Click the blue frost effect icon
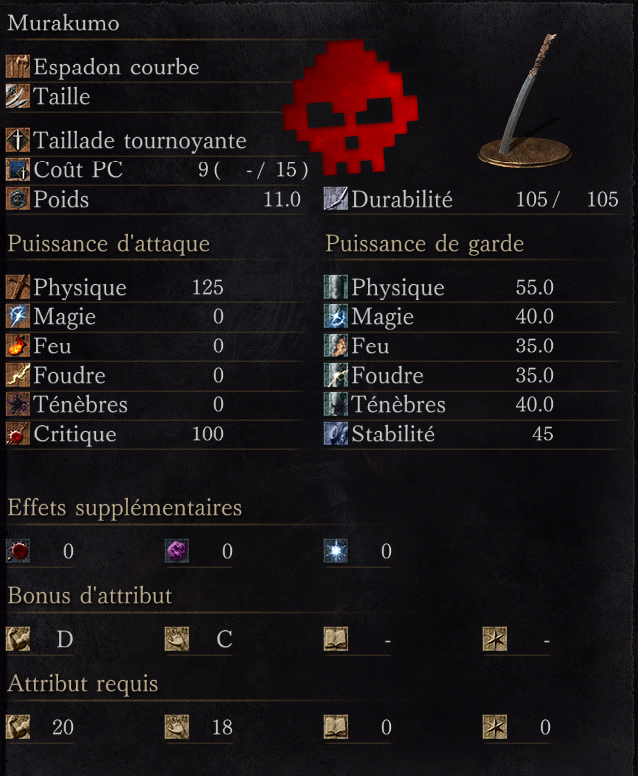The height and width of the screenshot is (776, 638). tap(336, 551)
